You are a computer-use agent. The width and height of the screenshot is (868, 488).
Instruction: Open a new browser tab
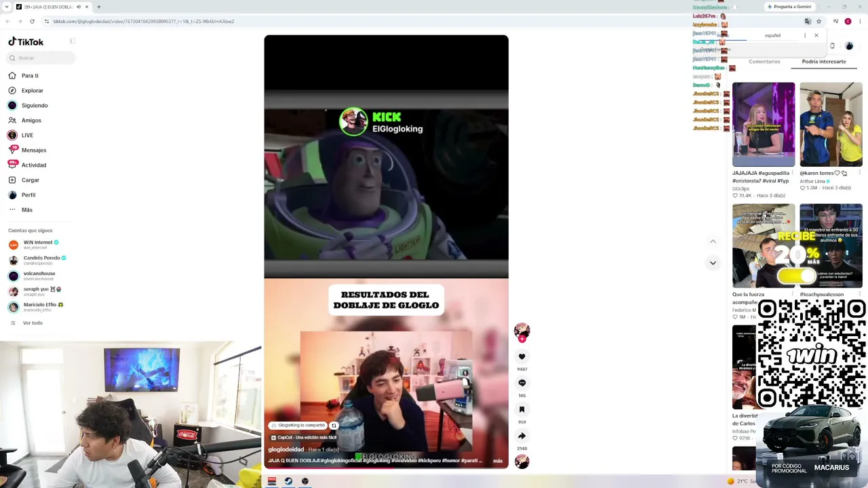click(98, 7)
